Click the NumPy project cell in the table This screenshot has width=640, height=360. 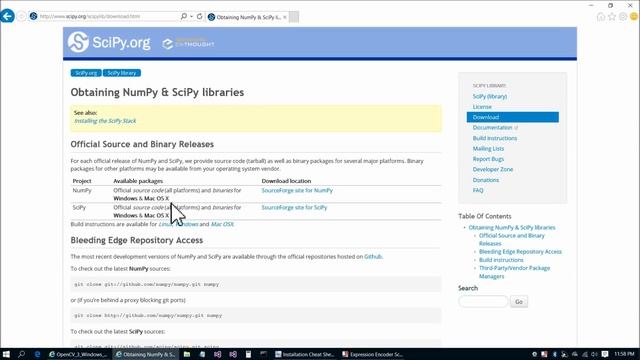click(82, 191)
